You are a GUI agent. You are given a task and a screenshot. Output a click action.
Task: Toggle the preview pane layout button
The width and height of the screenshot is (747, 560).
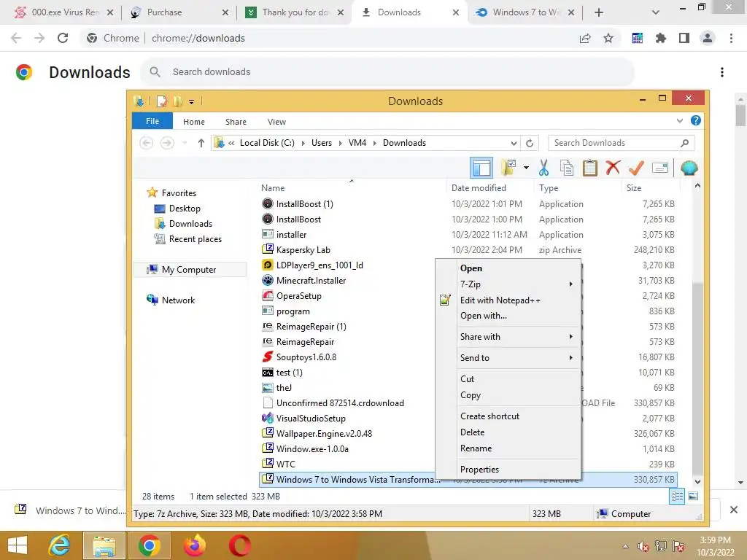(481, 168)
